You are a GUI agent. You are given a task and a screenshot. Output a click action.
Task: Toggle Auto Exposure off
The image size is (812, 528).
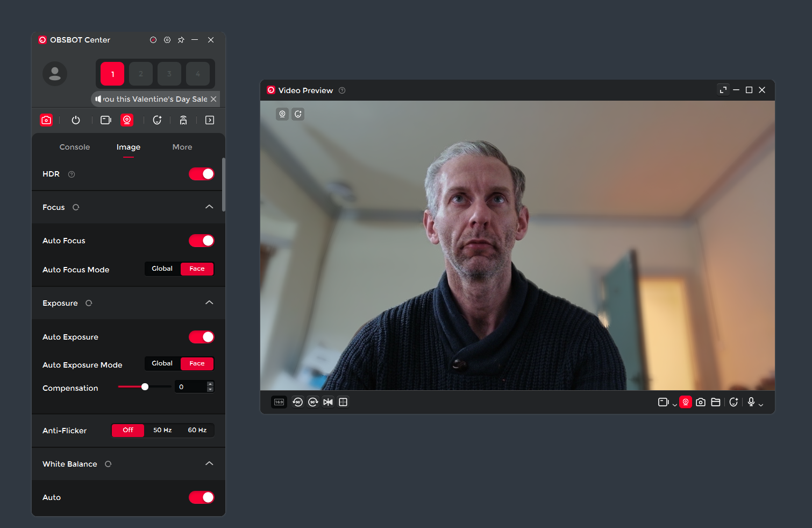[x=202, y=337]
